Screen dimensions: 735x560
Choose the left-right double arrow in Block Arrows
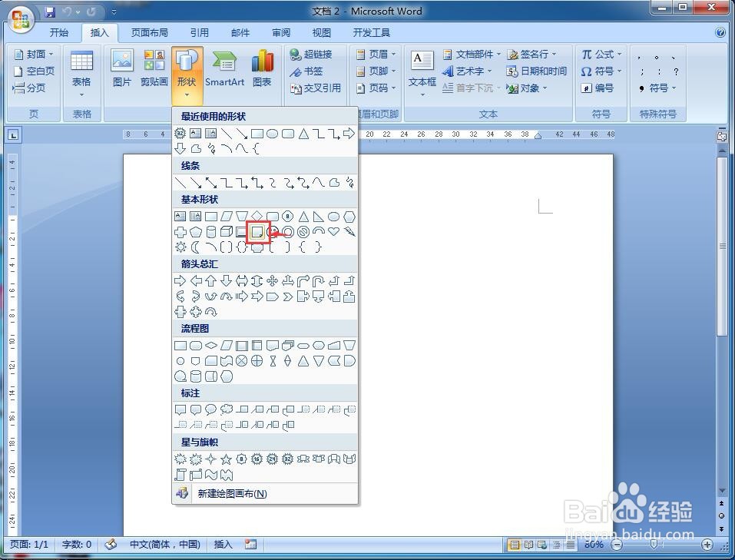point(241,280)
